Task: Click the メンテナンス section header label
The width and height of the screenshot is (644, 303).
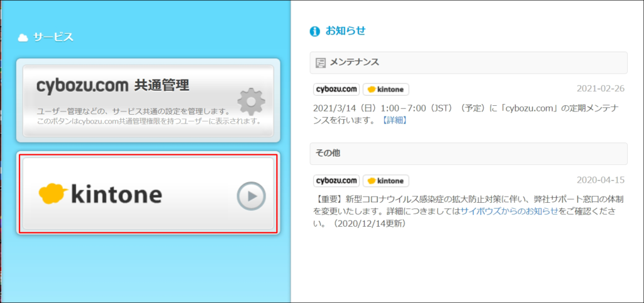Action: coord(354,62)
